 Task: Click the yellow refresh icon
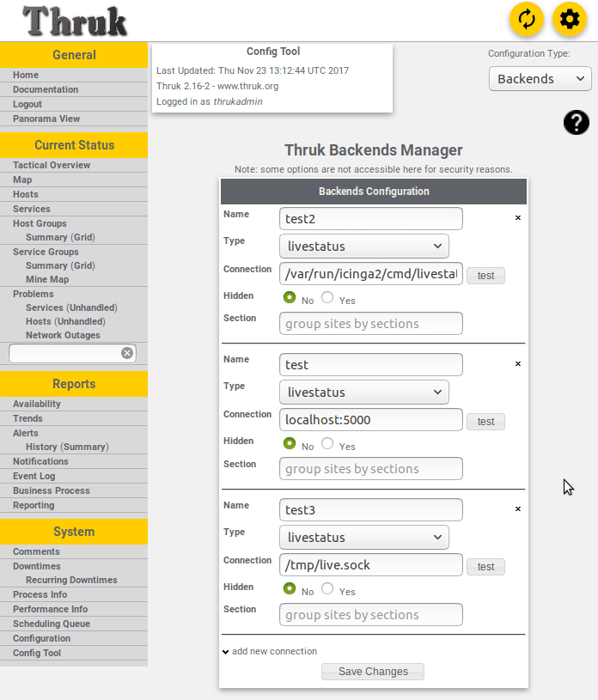527,19
